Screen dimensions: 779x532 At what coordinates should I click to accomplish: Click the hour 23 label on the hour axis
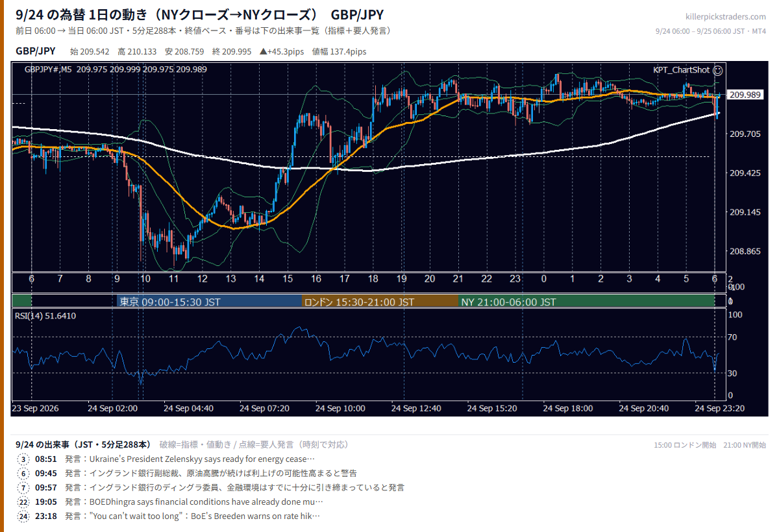pyautogui.click(x=515, y=278)
